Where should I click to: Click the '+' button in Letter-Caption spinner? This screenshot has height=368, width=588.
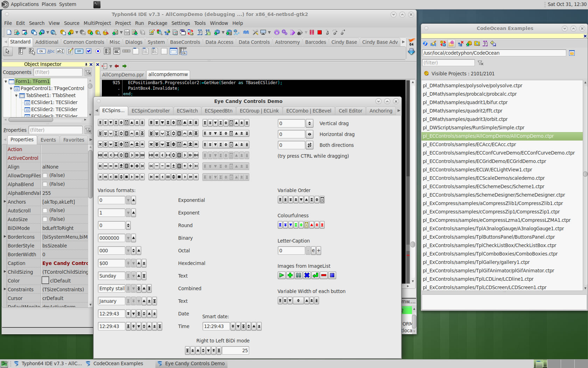[318, 251]
